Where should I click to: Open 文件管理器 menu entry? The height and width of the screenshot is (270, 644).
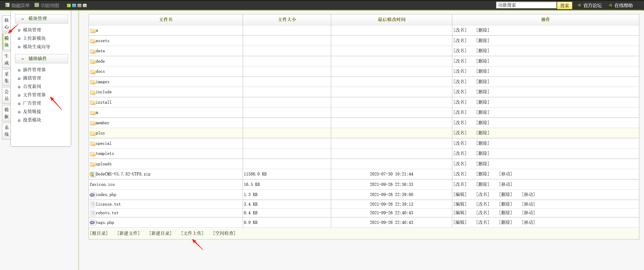point(34,95)
